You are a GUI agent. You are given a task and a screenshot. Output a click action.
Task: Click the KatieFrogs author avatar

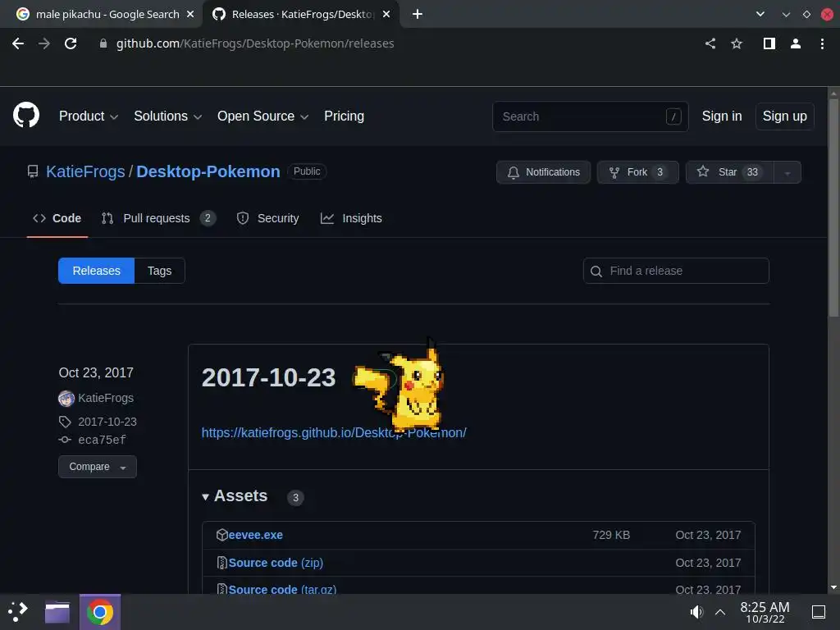(x=66, y=398)
